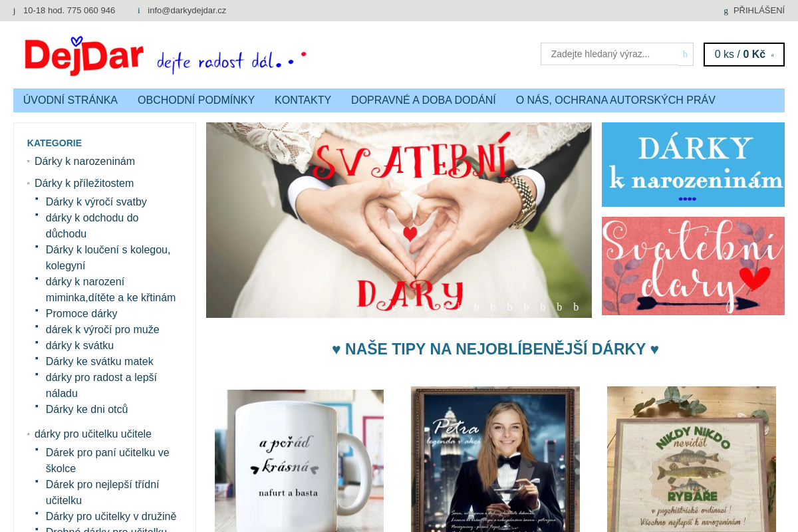The height and width of the screenshot is (532, 798).
Task: Click the DejDar logo
Action: [x=84, y=56]
